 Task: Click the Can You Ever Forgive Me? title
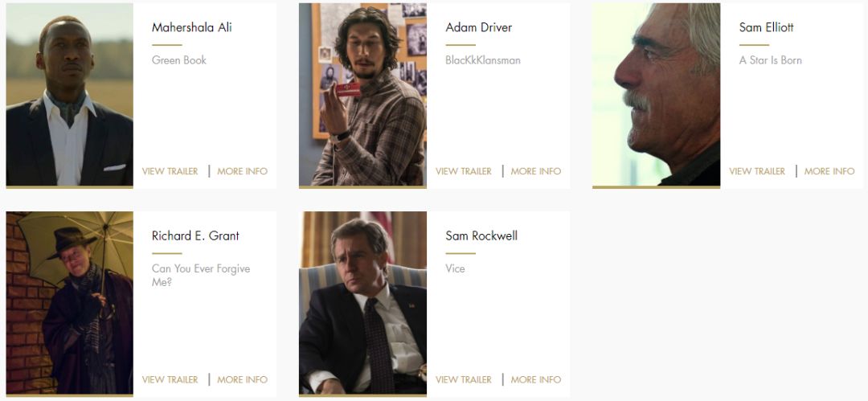click(x=201, y=275)
